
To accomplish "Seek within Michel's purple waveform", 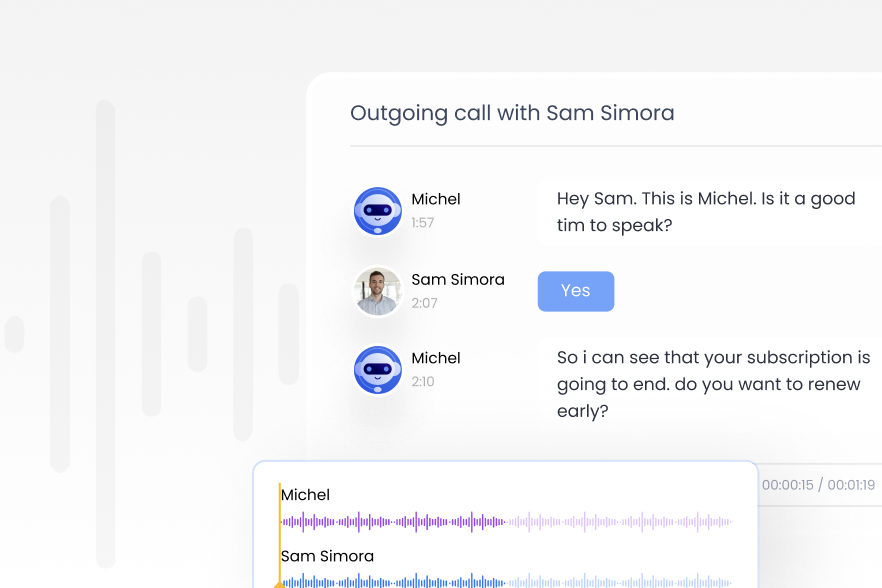I will pos(506,522).
